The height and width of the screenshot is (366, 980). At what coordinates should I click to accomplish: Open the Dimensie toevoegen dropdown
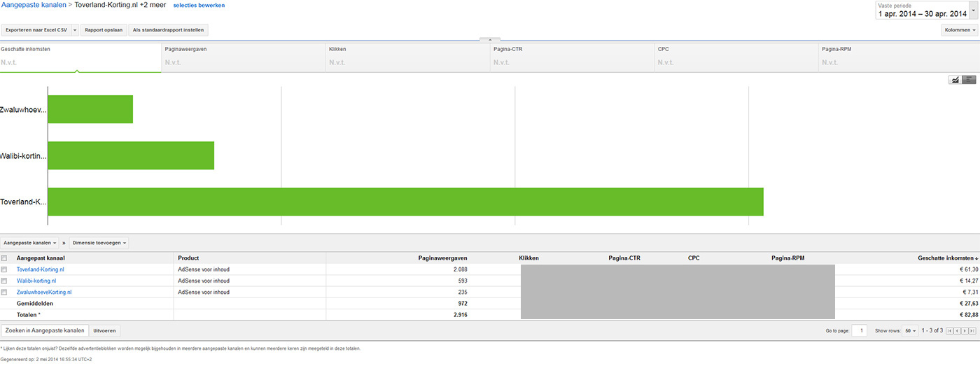[99, 243]
